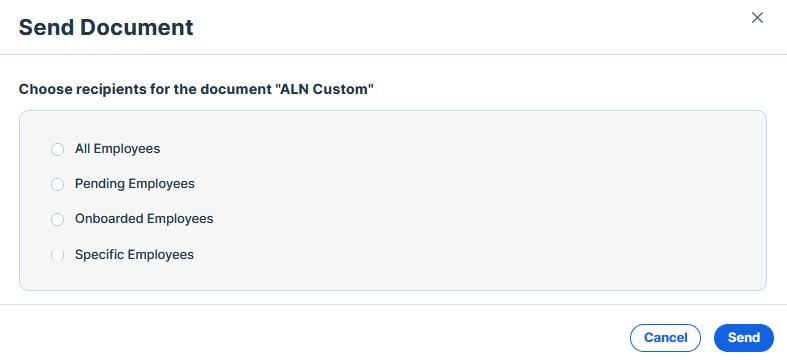Image resolution: width=787 pixels, height=360 pixels.
Task: Click the outlined Cancel button in footer
Action: pyautogui.click(x=665, y=338)
